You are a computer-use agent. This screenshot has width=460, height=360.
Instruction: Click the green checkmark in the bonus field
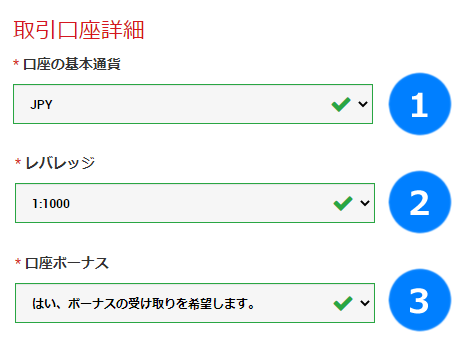pos(343,303)
